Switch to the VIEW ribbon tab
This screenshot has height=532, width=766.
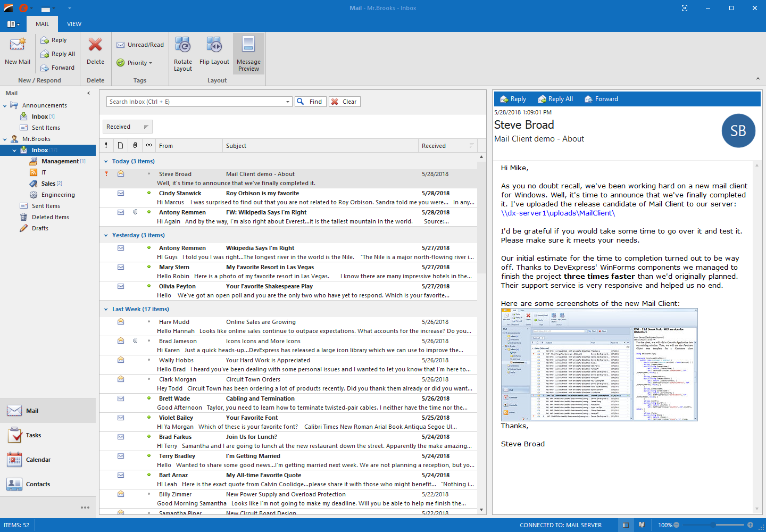(74, 24)
